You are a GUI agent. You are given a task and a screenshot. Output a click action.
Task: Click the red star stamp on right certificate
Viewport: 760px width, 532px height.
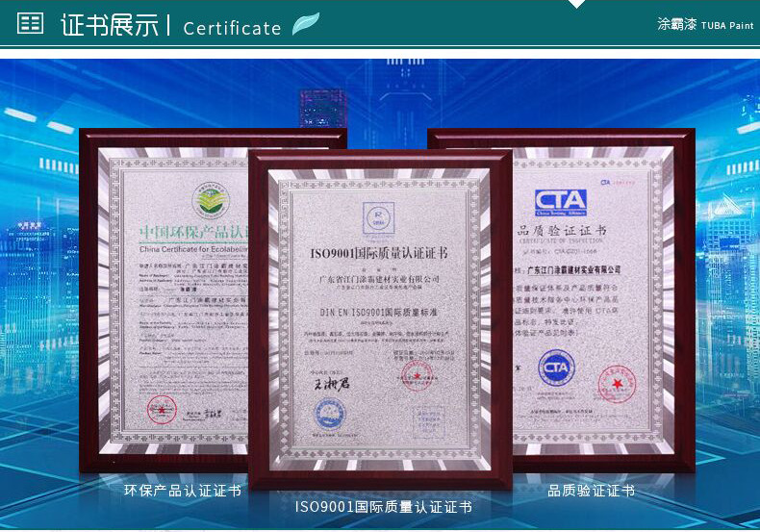tap(617, 384)
